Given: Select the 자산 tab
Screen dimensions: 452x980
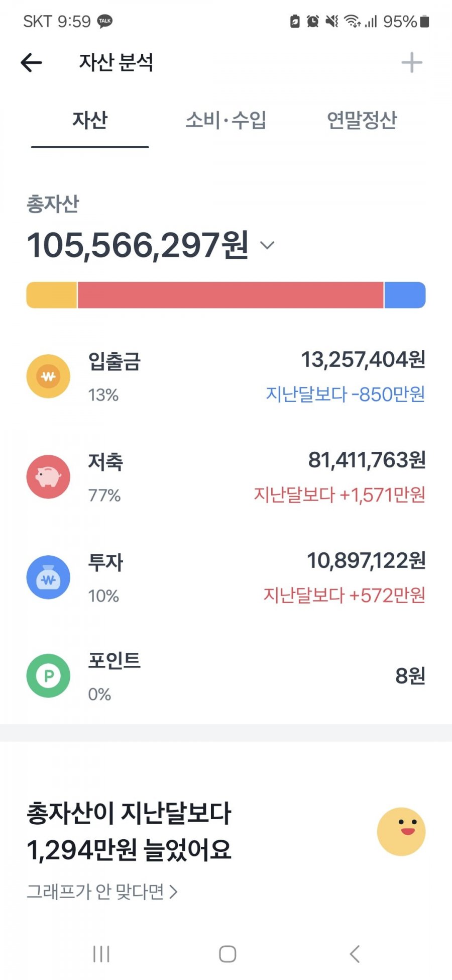Looking at the screenshot, I should pos(90,120).
